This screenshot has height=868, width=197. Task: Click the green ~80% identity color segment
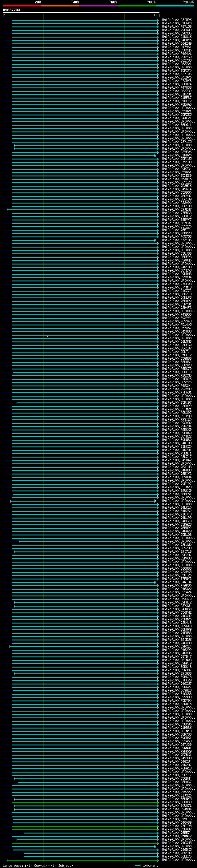(137, 6)
